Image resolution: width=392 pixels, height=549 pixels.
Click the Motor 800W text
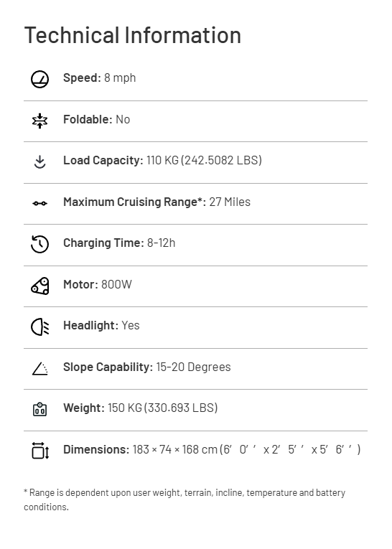point(98,284)
